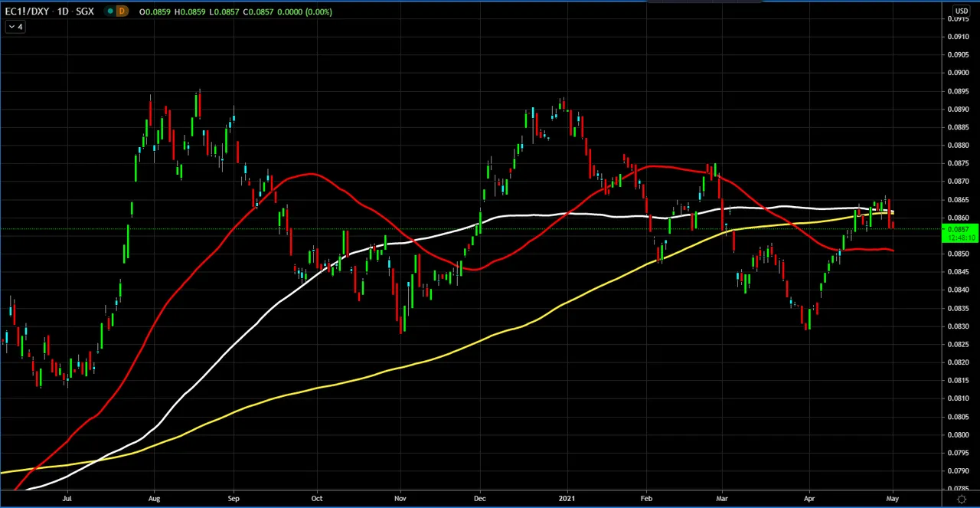Click the Aug label on time axis

click(x=154, y=498)
